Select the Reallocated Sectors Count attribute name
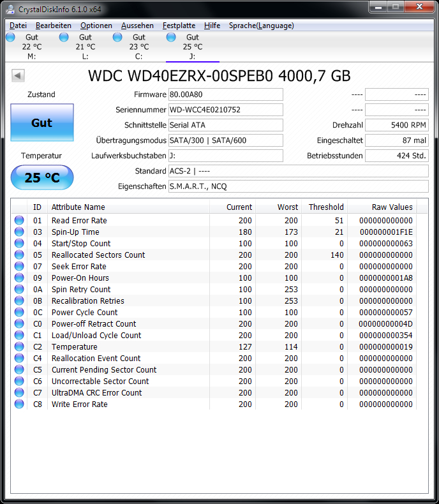Screen dimensions: 439x504 (x=98, y=255)
